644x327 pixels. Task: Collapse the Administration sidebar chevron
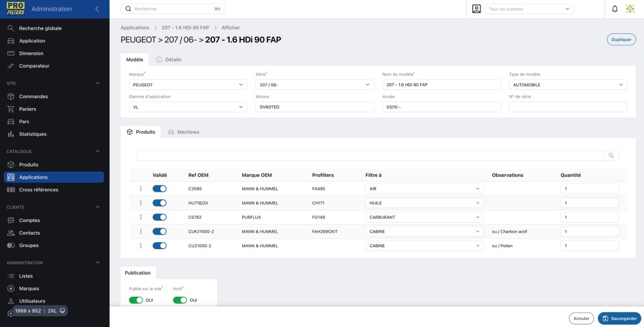pyautogui.click(x=97, y=9)
